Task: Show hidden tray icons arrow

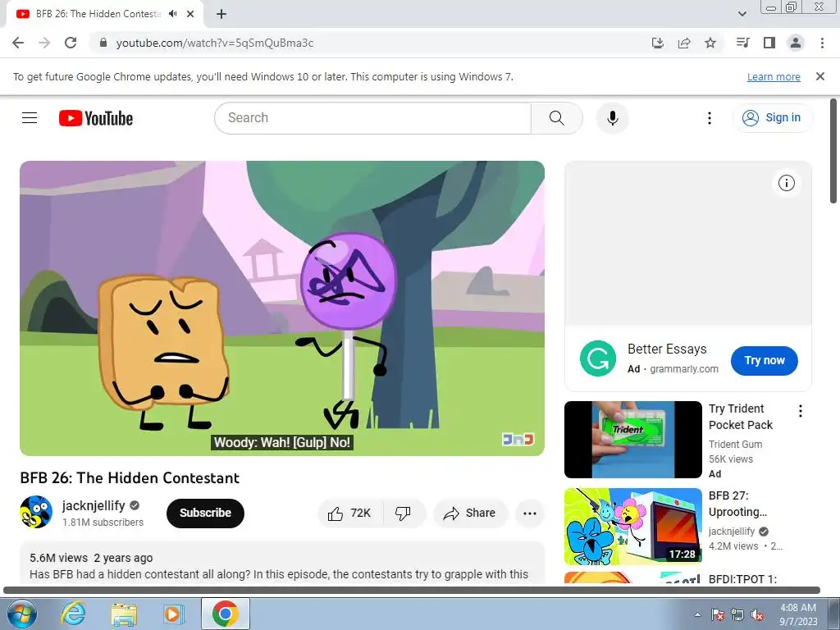Action: pyautogui.click(x=697, y=614)
